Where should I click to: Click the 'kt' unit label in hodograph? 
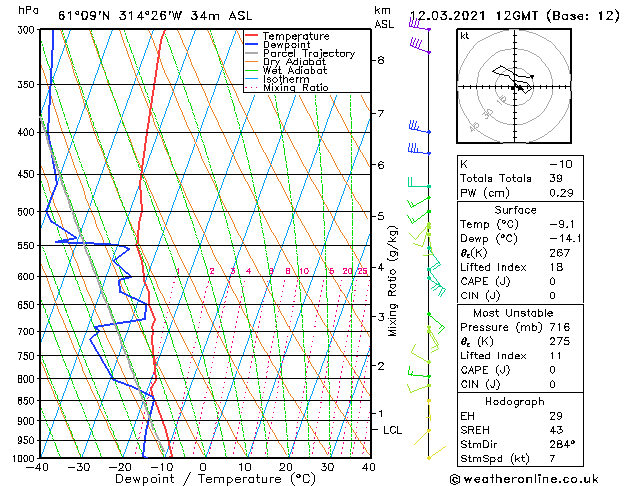coord(465,36)
